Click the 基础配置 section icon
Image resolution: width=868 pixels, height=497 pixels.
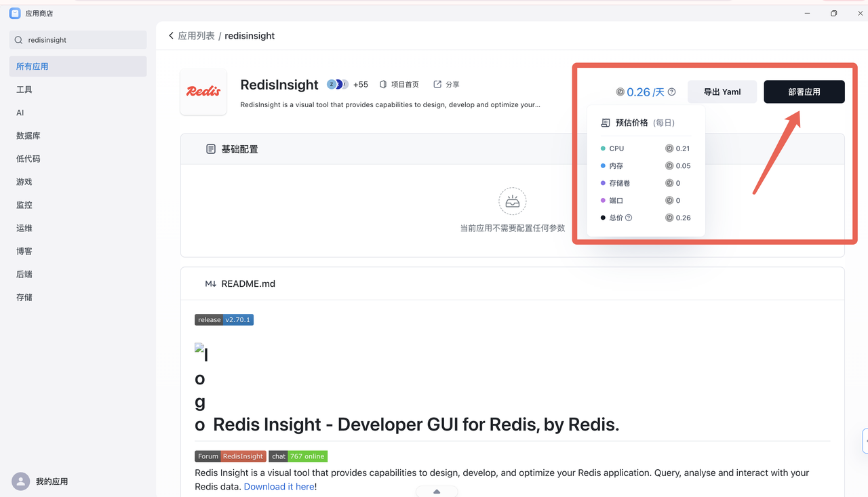(211, 149)
